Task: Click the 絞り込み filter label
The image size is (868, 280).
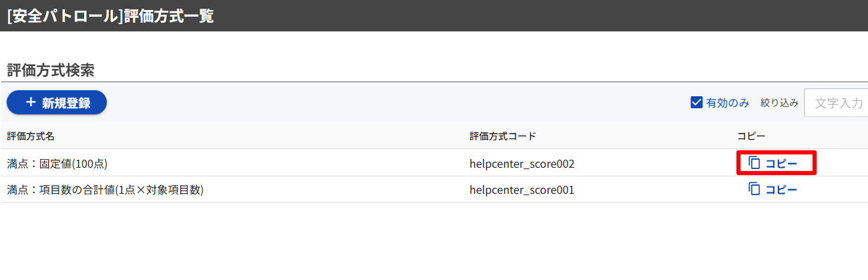Action: pos(779,103)
